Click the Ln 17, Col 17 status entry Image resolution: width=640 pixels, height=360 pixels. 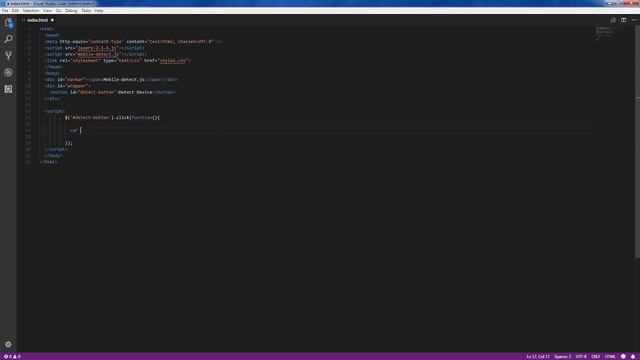point(538,357)
